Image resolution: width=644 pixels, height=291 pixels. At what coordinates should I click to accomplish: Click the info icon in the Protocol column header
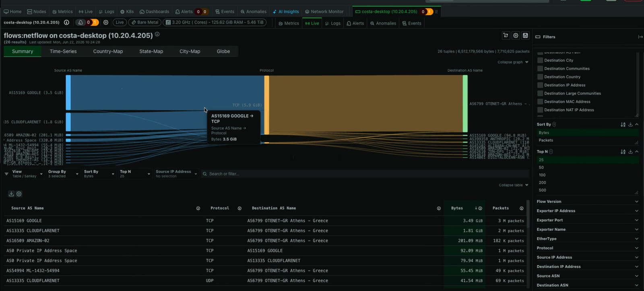point(239,208)
